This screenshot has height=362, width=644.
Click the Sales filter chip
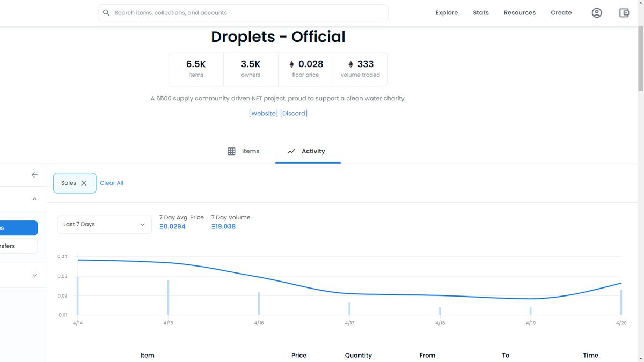pyautogui.click(x=75, y=183)
